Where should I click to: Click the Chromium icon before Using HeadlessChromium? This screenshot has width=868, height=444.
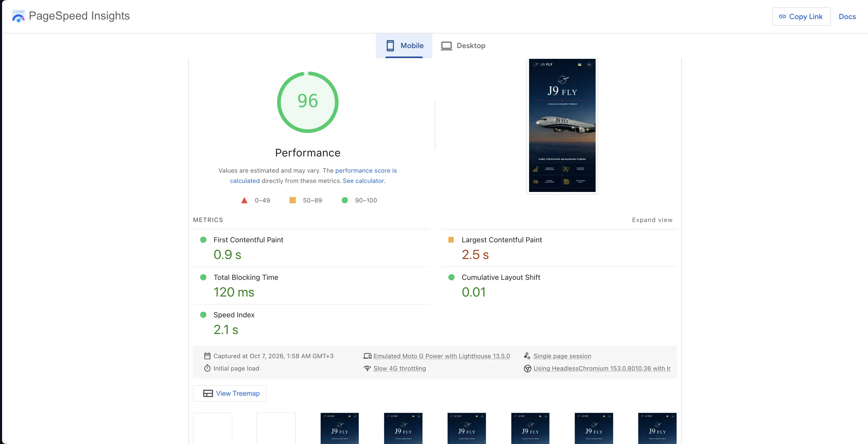coord(527,368)
